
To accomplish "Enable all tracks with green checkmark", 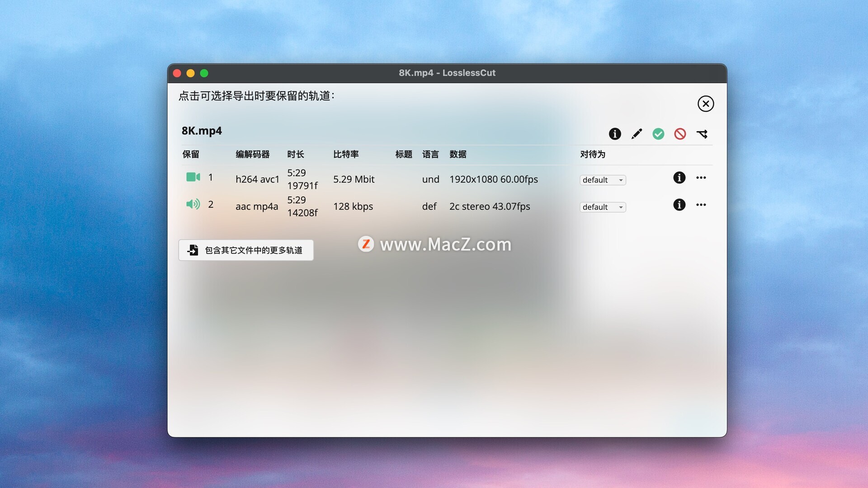I will pyautogui.click(x=658, y=134).
